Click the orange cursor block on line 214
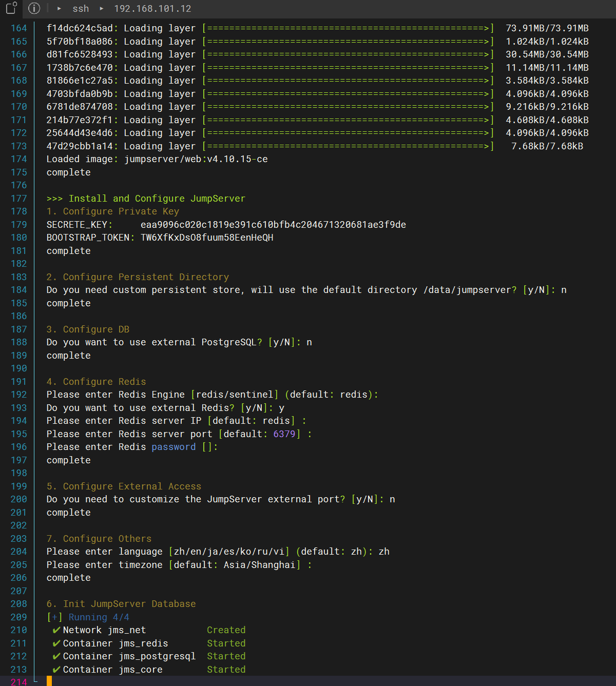 coord(49,681)
